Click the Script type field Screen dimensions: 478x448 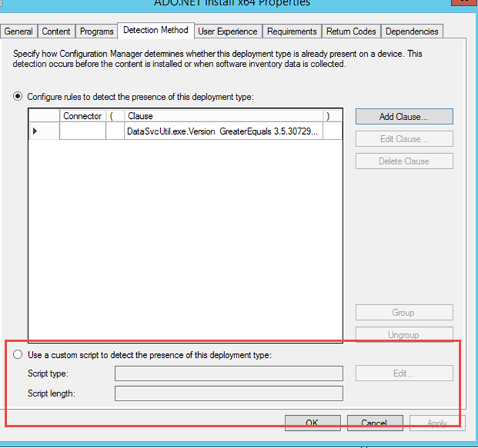pyautogui.click(x=228, y=374)
